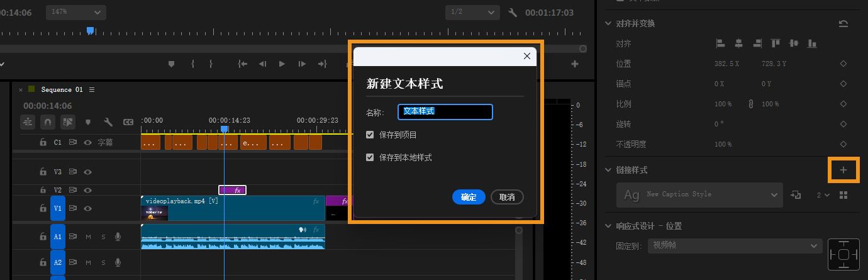Close the 新建文本样式 dialog with the X
The image size is (868, 280).
(527, 56)
